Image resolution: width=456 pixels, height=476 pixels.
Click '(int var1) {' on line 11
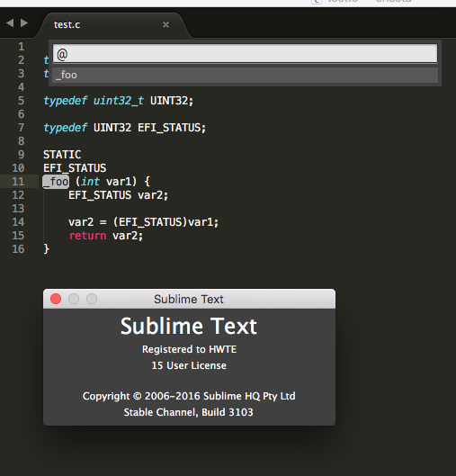coord(112,182)
